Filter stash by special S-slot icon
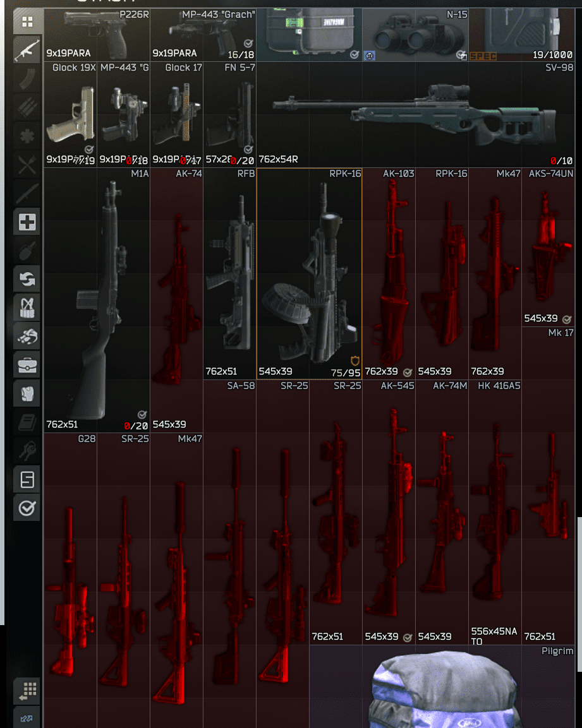582x728 pixels. tap(27, 480)
